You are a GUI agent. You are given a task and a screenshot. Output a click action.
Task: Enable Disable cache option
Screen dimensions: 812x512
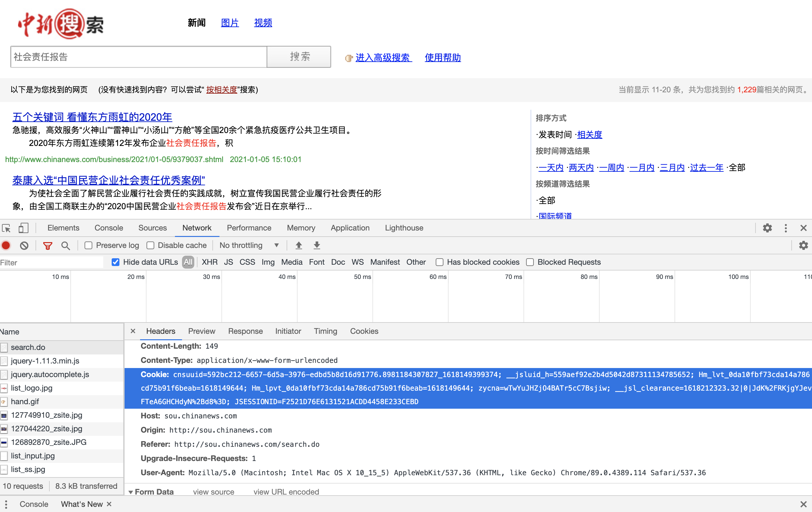click(x=150, y=246)
